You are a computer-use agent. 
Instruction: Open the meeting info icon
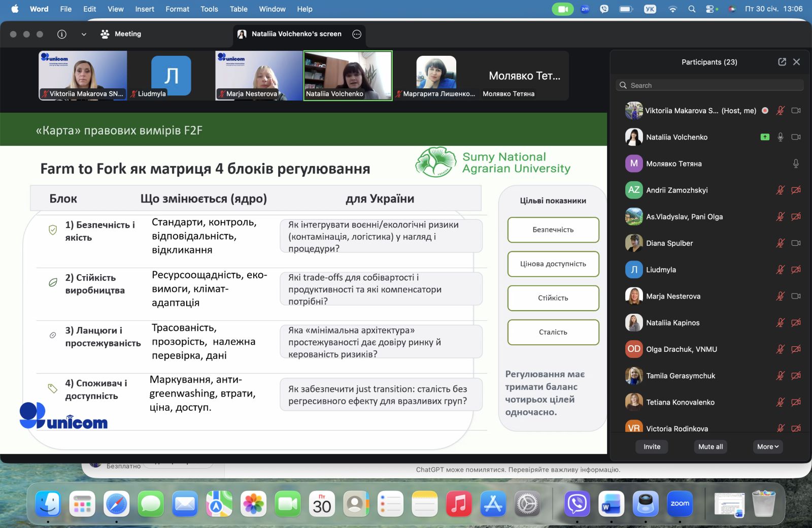coord(62,34)
